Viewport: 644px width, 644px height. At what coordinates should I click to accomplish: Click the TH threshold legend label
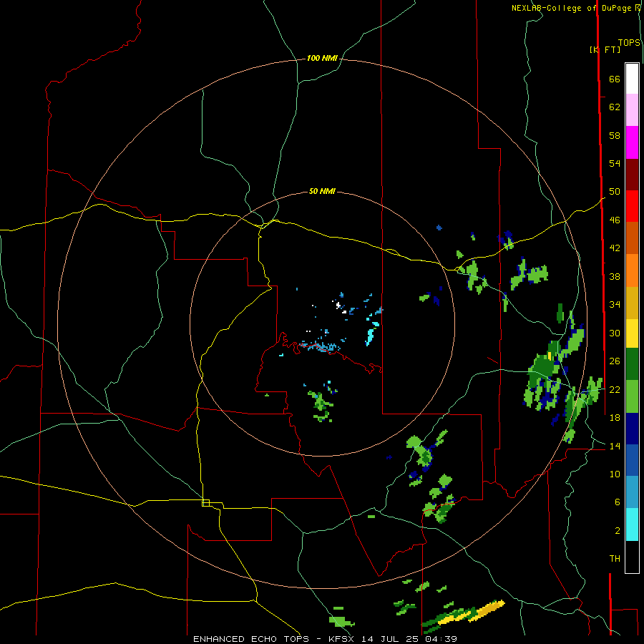615,559
